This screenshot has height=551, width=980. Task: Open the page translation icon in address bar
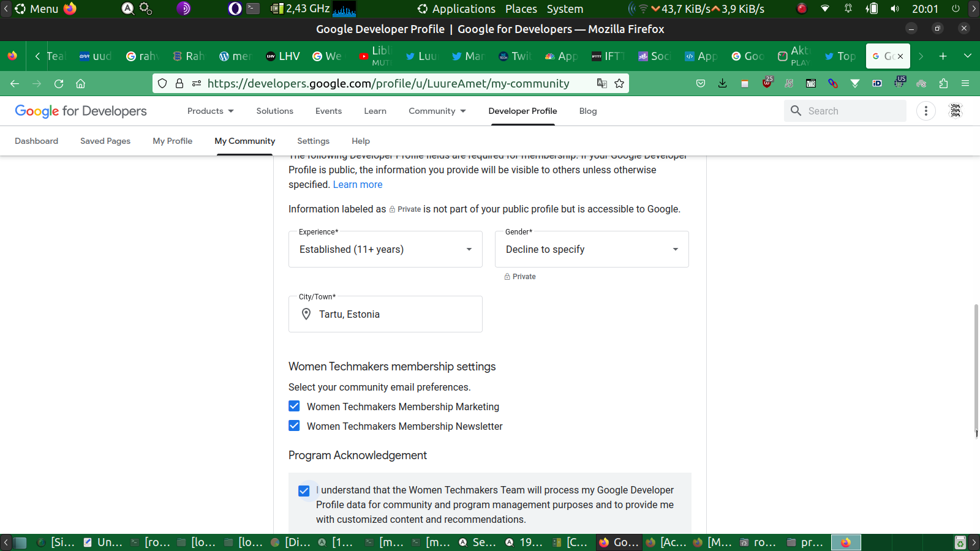(602, 83)
